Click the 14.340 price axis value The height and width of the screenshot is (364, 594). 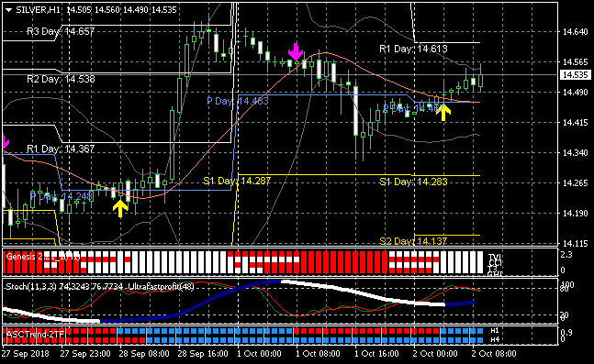pos(575,153)
